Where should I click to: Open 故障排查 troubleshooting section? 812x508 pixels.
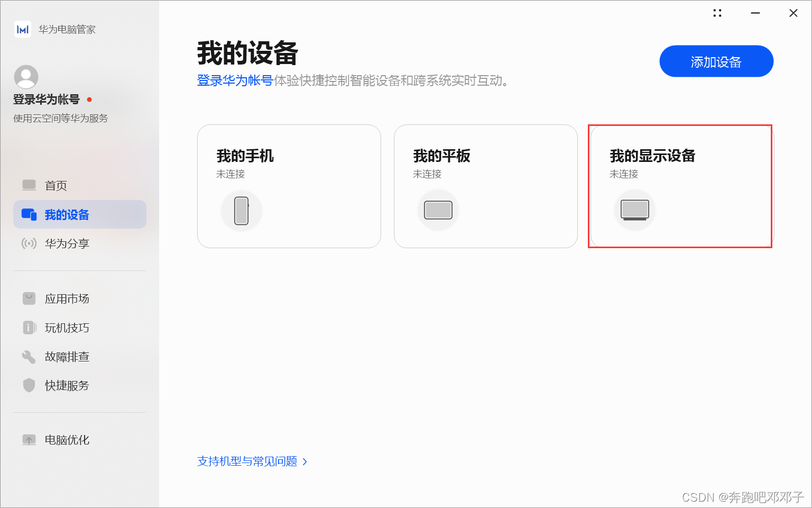pos(80,357)
